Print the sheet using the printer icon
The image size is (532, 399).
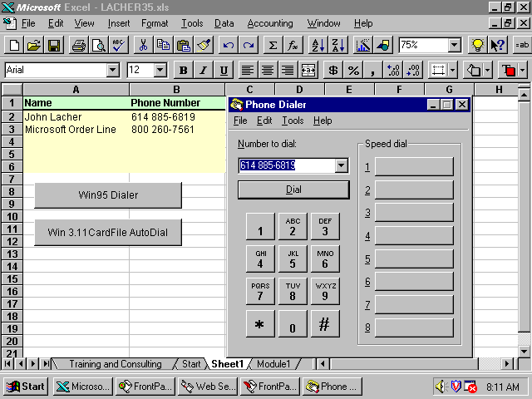(x=79, y=45)
